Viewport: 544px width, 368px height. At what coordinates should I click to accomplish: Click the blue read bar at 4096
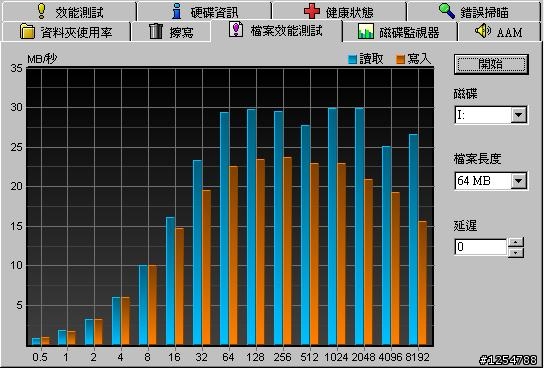[386, 245]
